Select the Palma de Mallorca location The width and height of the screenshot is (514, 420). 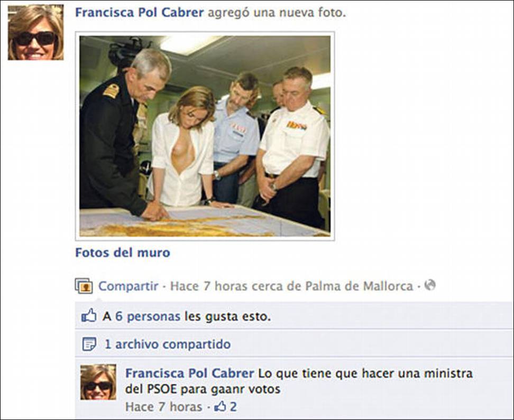(x=359, y=286)
